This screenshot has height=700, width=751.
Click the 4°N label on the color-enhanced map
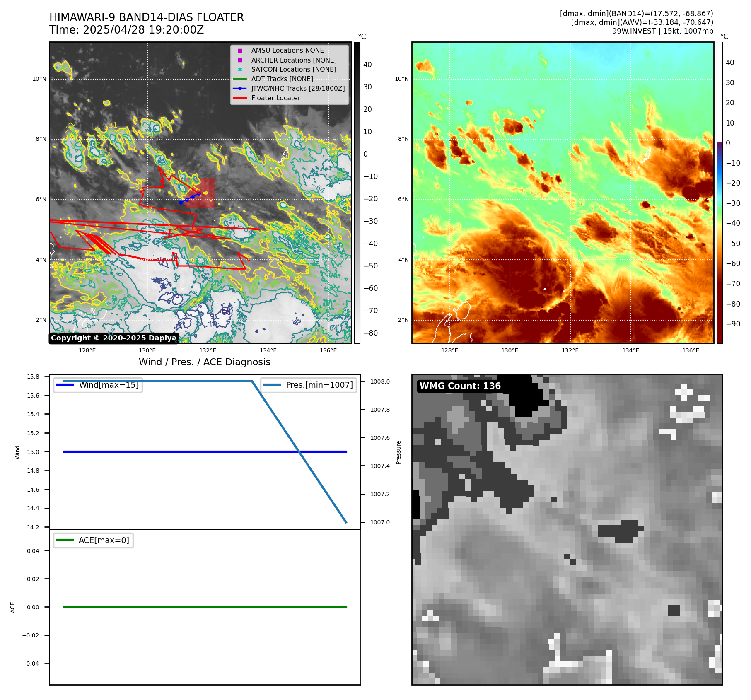coord(403,260)
